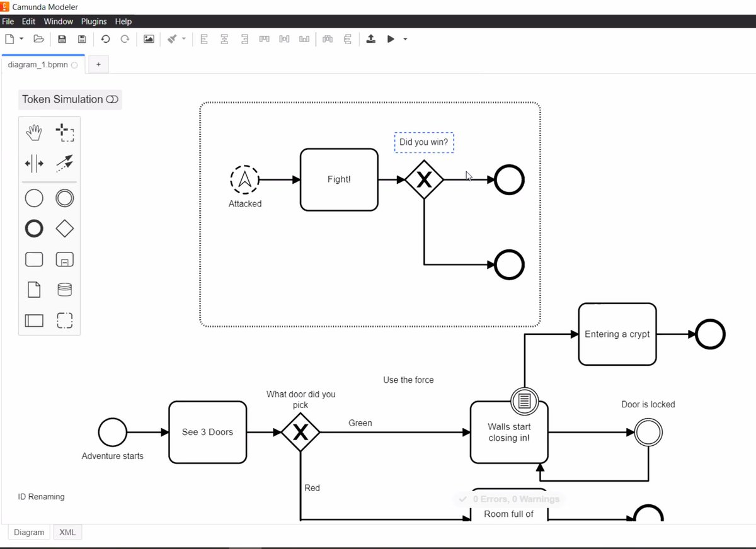Expand the start instance options dropdown

pyautogui.click(x=405, y=38)
